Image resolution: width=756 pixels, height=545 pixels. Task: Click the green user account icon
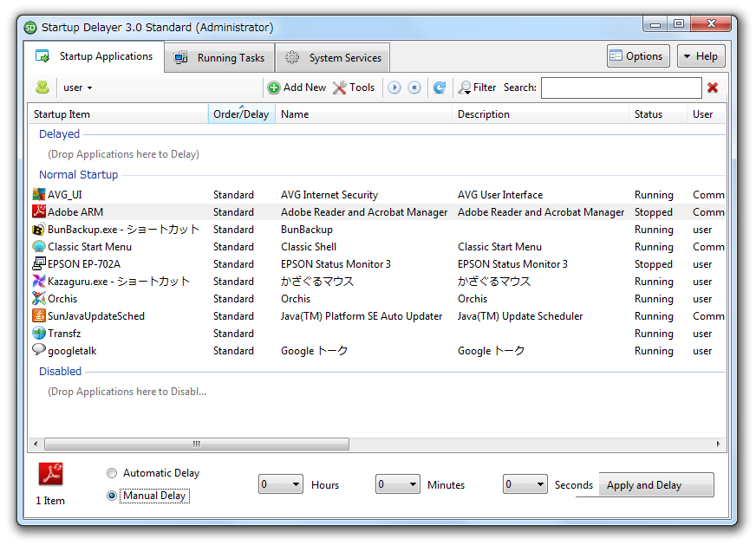(42, 88)
